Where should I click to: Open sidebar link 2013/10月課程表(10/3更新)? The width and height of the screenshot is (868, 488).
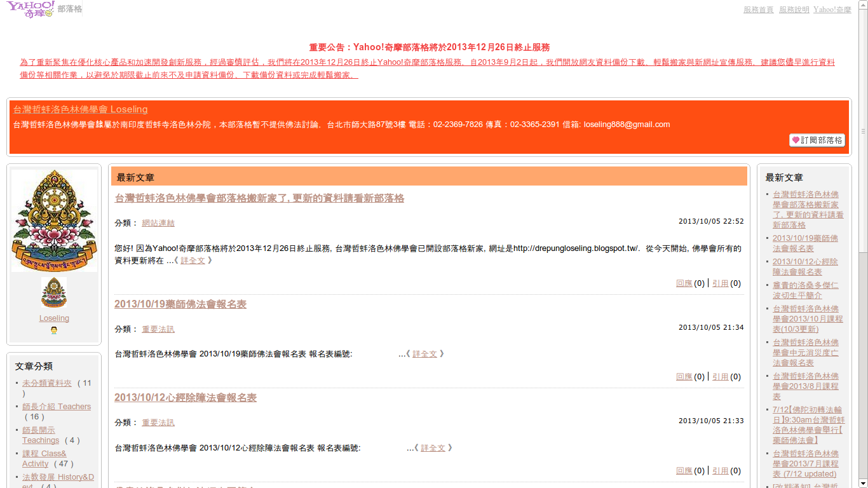pyautogui.click(x=808, y=319)
